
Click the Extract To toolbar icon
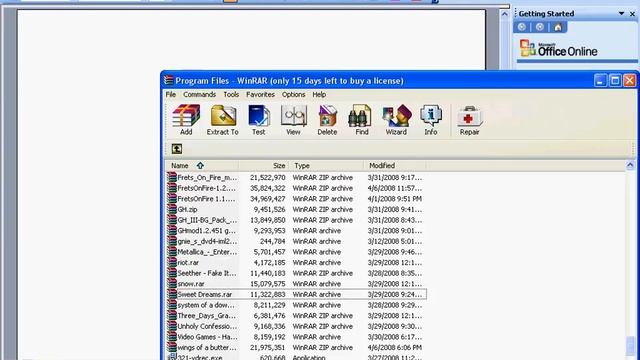coord(222,120)
